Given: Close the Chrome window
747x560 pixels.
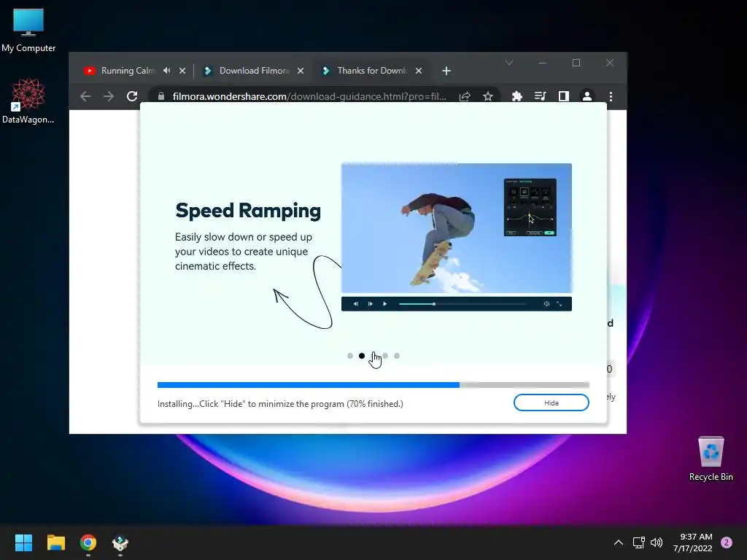Looking at the screenshot, I should point(610,63).
